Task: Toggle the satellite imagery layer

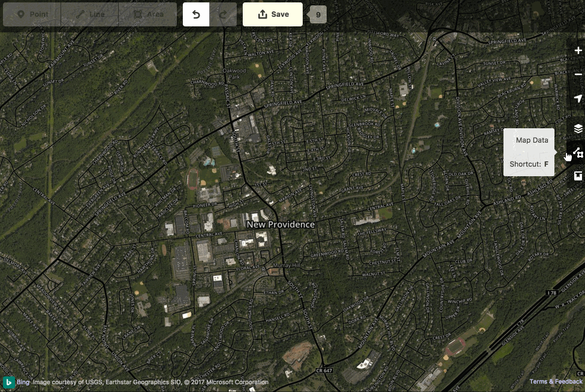Action: coord(578,128)
